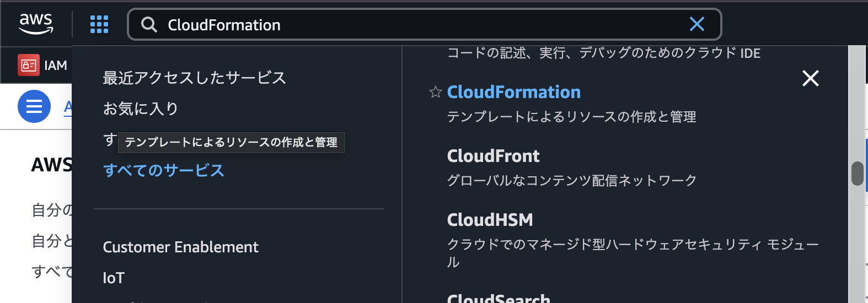This screenshot has height=303, width=868.
Task: Select お気に入り menu item
Action: point(141,109)
